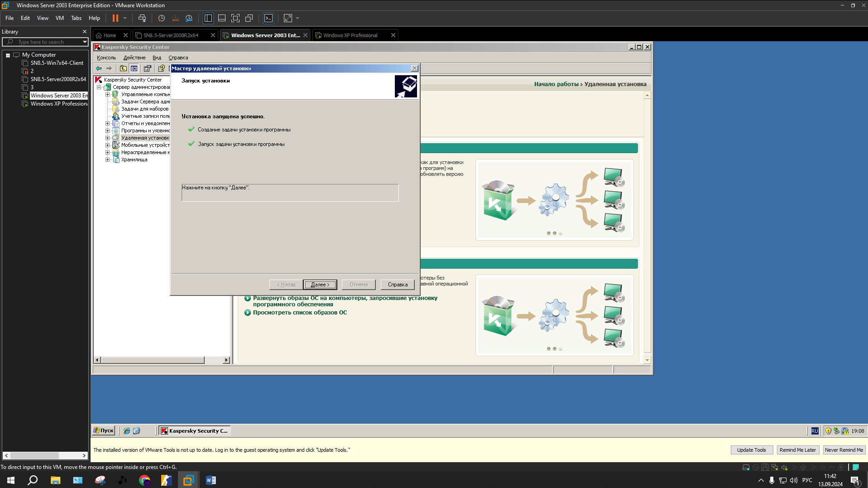
Task: Click the Update Tools button
Action: pos(752,450)
